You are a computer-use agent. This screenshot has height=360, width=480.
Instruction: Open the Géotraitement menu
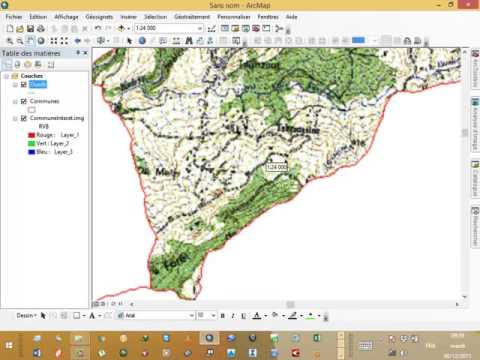(x=192, y=17)
